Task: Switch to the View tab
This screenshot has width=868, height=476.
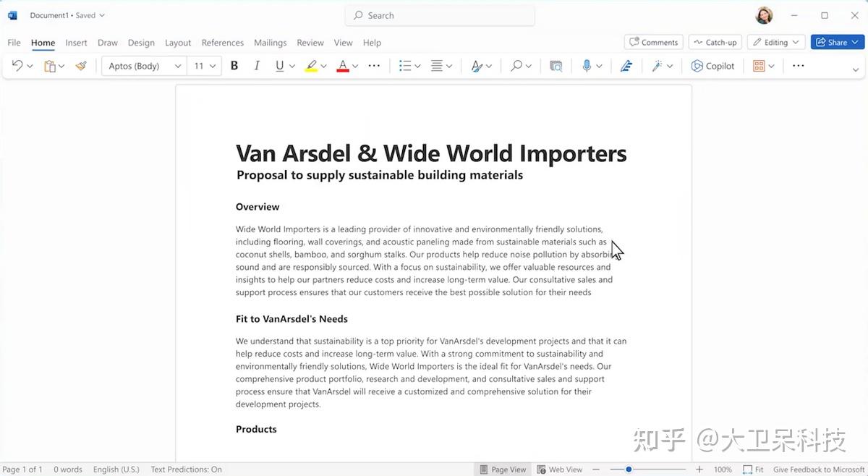Action: click(x=343, y=43)
